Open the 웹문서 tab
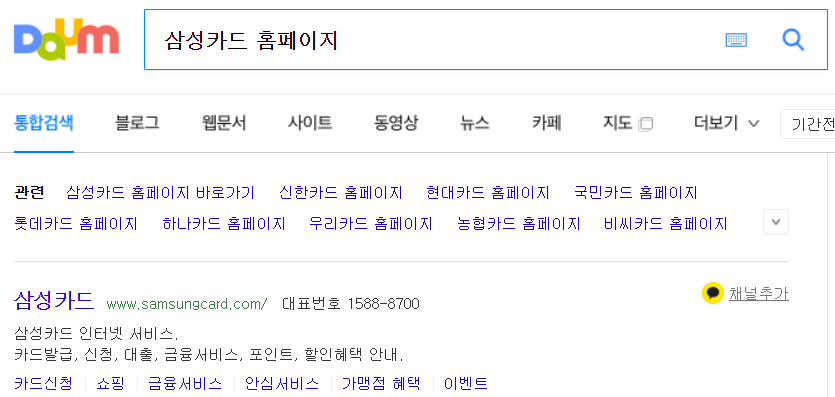The height and width of the screenshot is (397, 835). click(224, 123)
